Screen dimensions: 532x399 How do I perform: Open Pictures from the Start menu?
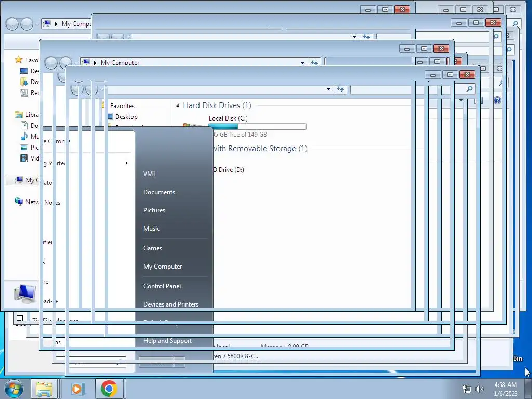coord(154,210)
